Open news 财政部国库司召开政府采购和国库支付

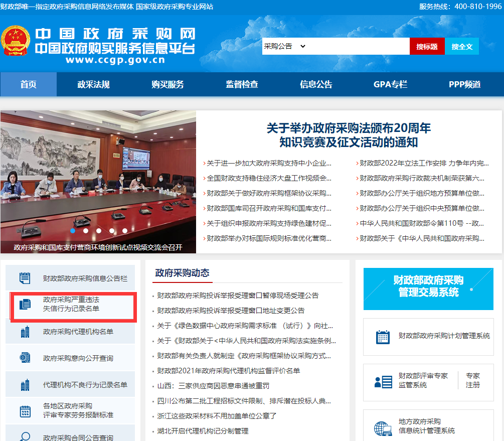[269, 208]
